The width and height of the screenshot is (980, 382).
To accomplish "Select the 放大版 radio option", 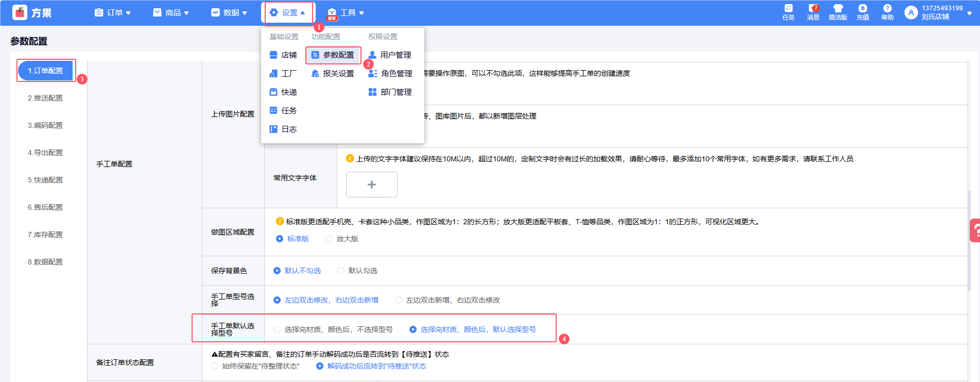I will point(329,239).
